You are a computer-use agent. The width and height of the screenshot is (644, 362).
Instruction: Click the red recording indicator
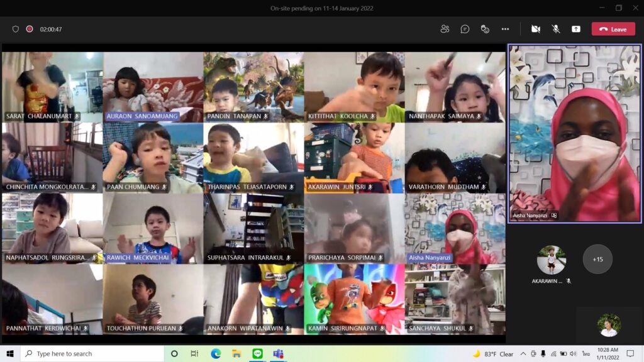(x=30, y=29)
